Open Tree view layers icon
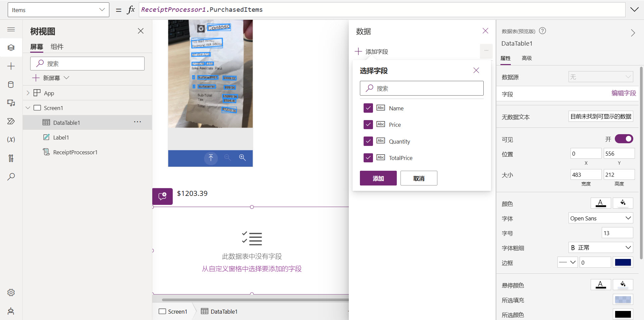Viewport: 644px width, 320px height. coord(11,48)
